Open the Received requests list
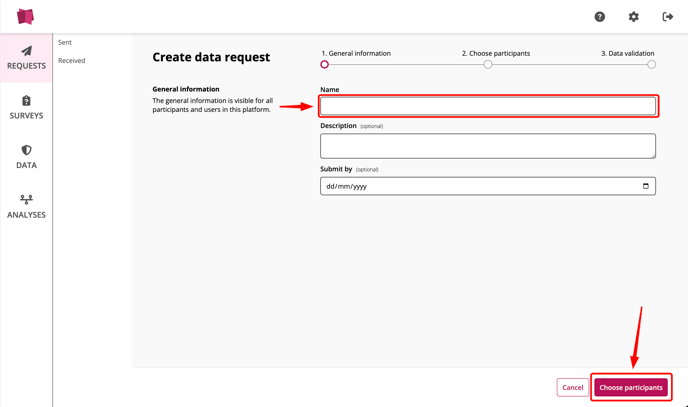Screen dimensions: 688x407 72,61
